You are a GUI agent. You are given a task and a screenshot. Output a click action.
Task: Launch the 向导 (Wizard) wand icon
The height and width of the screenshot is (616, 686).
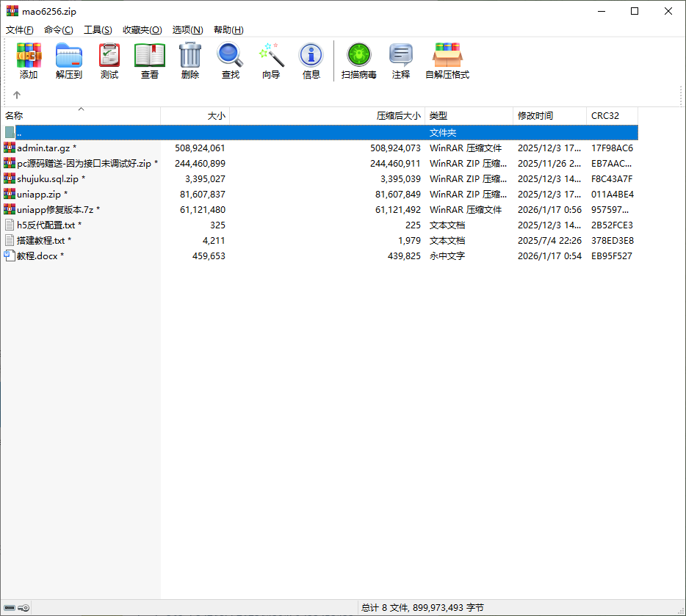(271, 60)
